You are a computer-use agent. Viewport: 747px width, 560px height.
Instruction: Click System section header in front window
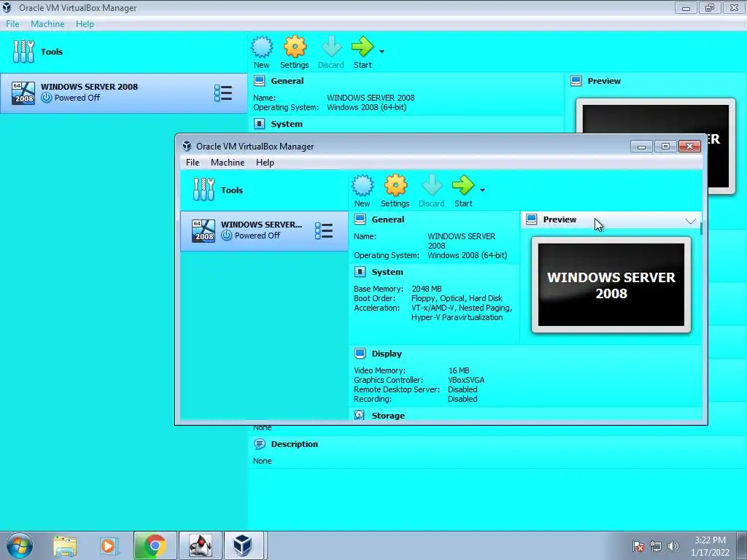click(x=387, y=272)
